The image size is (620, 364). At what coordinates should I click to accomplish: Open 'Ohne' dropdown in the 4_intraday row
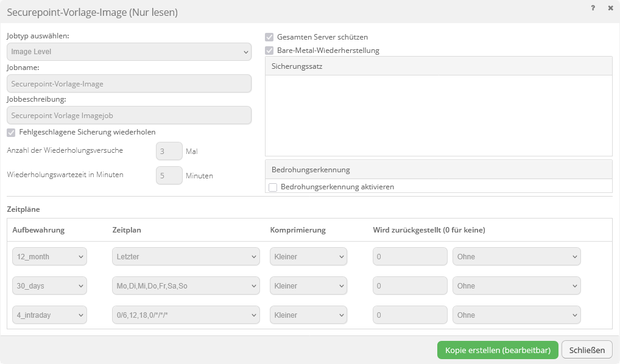point(516,315)
